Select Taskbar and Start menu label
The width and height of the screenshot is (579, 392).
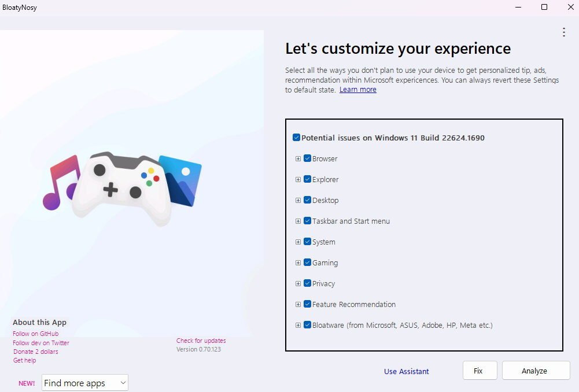point(351,221)
